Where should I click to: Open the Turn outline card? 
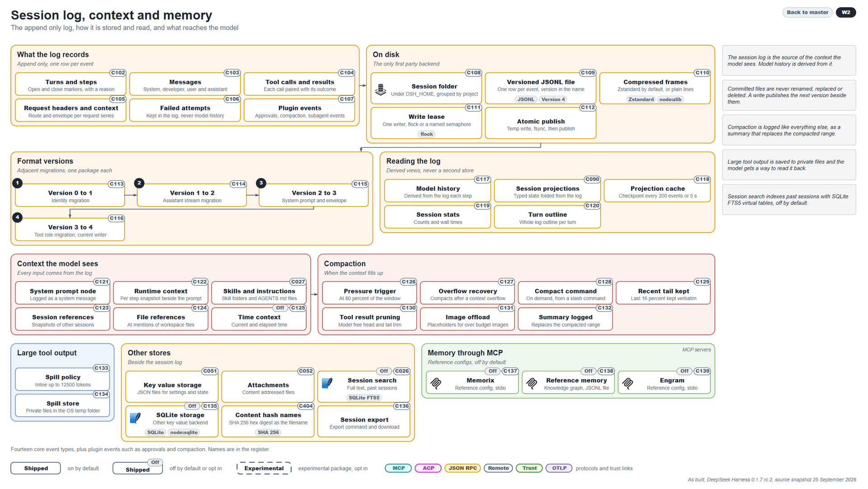tap(547, 217)
